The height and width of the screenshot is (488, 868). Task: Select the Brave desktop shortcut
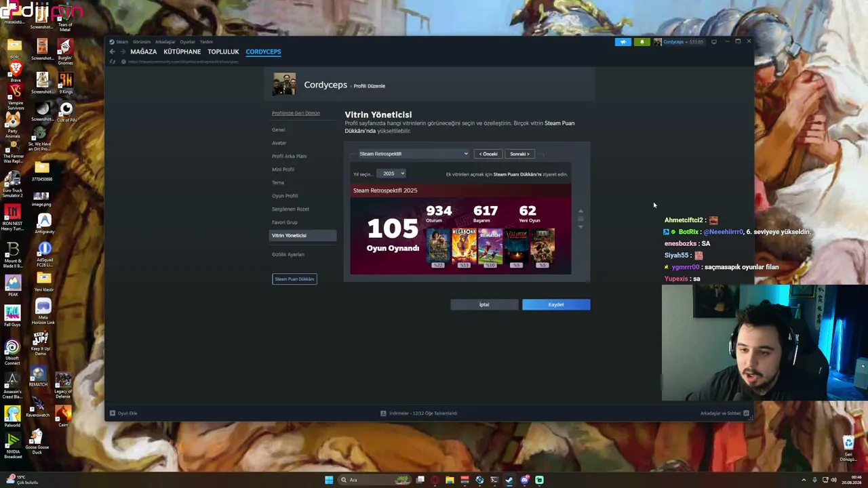click(15, 72)
